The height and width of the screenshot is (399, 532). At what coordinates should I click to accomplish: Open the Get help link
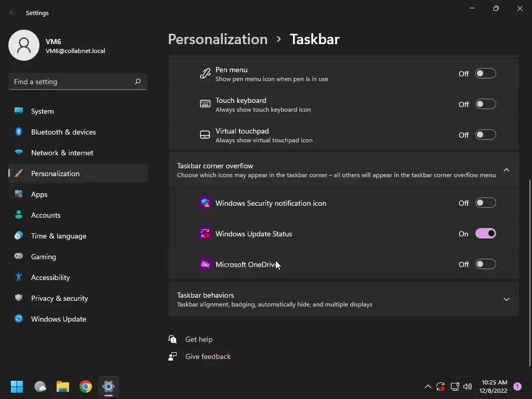pyautogui.click(x=199, y=339)
